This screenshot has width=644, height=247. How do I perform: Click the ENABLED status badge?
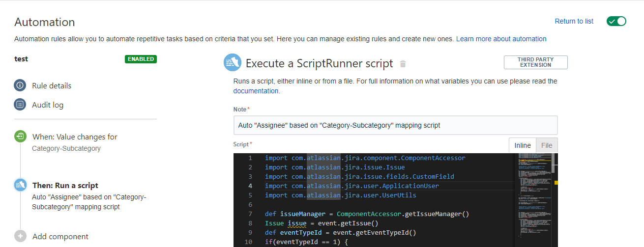pyautogui.click(x=141, y=59)
